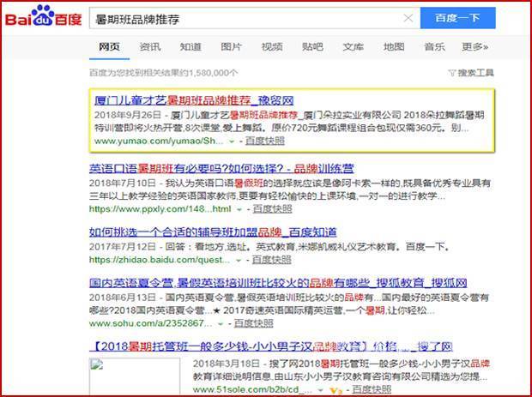Image resolution: width=532 pixels, height=397 pixels.
Task: Click the www.yumao.com result URL
Action: 159,141
